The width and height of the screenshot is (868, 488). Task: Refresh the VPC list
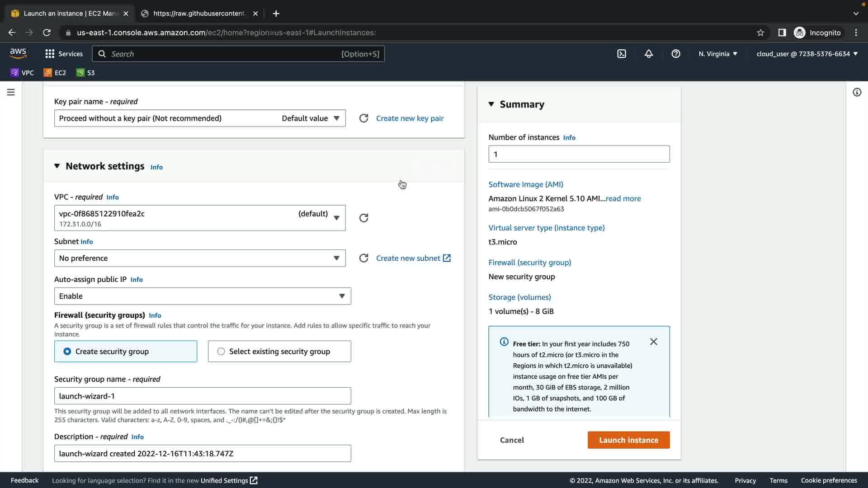click(363, 218)
